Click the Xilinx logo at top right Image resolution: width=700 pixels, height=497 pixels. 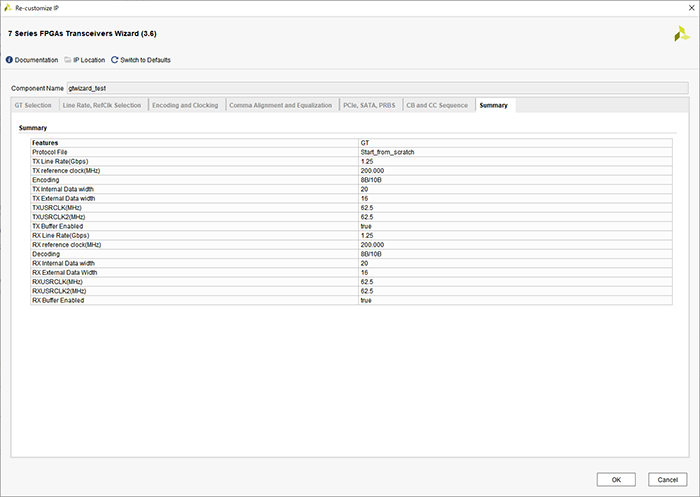(682, 34)
